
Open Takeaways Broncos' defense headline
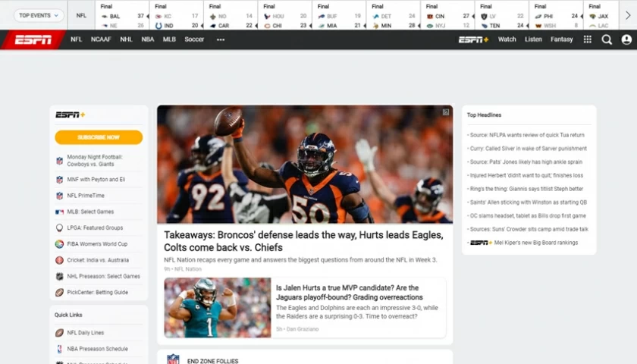[x=303, y=241]
